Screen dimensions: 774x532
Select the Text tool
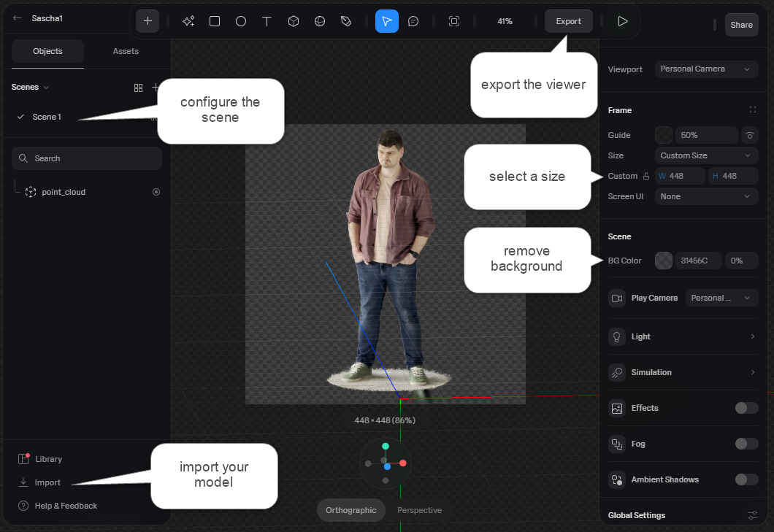(x=267, y=21)
